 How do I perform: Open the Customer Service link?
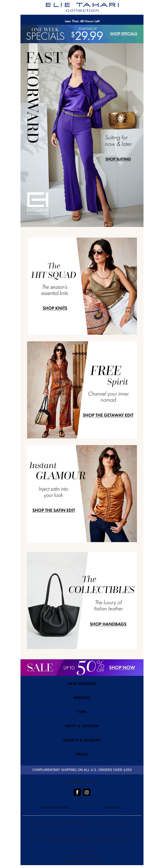tap(54, 807)
